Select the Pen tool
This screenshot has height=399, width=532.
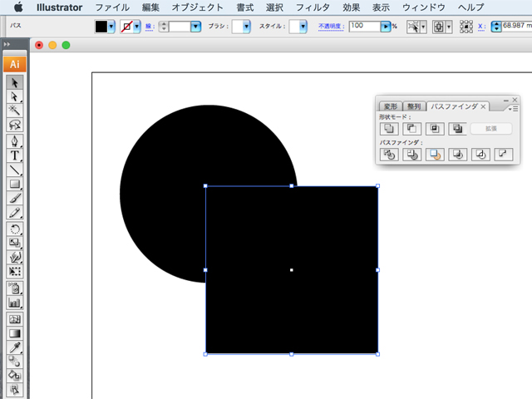coord(14,141)
